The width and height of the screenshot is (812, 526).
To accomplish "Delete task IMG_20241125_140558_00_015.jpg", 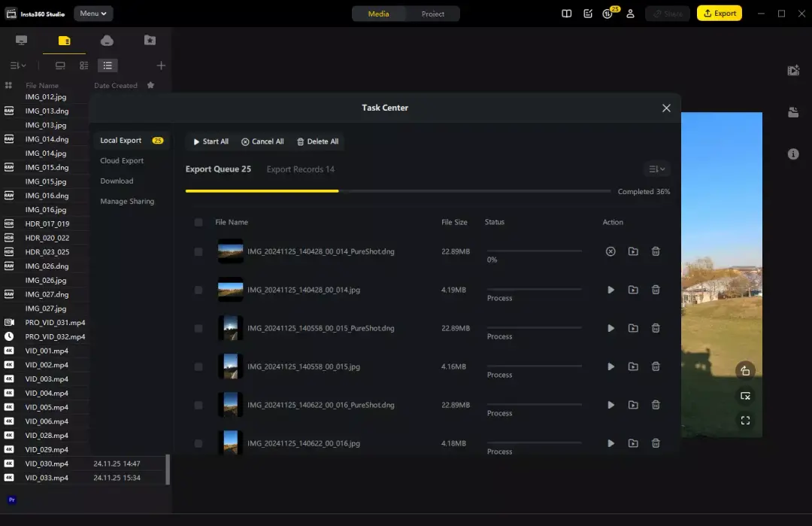I will coord(656,366).
